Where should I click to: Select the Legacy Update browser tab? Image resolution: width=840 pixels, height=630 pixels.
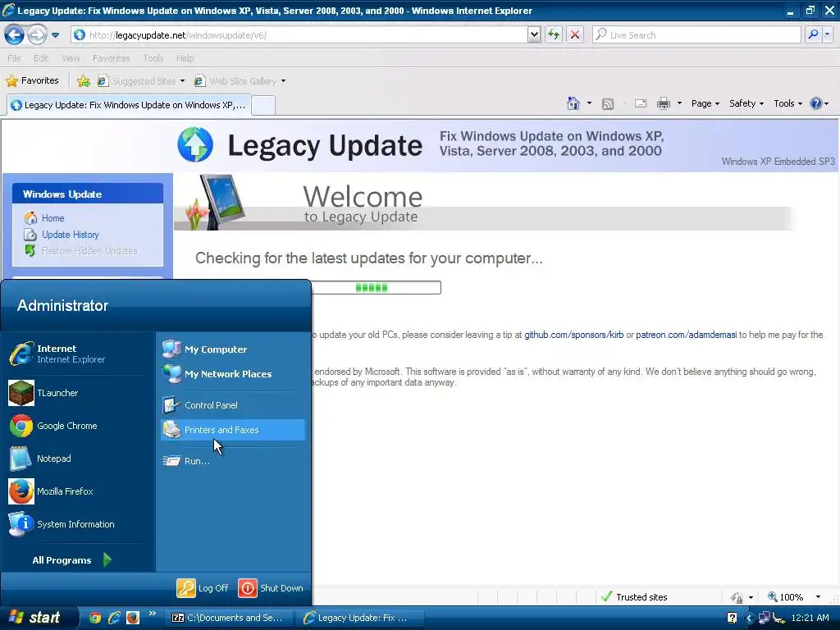[x=128, y=105]
